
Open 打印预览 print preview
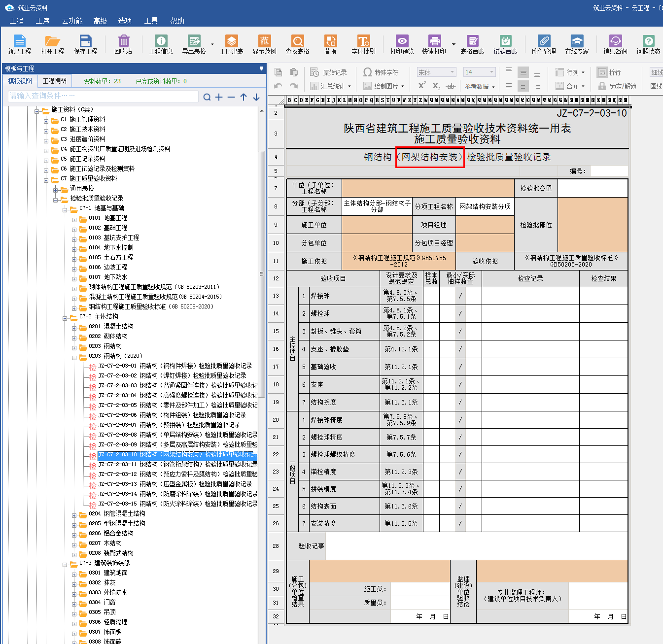[402, 44]
